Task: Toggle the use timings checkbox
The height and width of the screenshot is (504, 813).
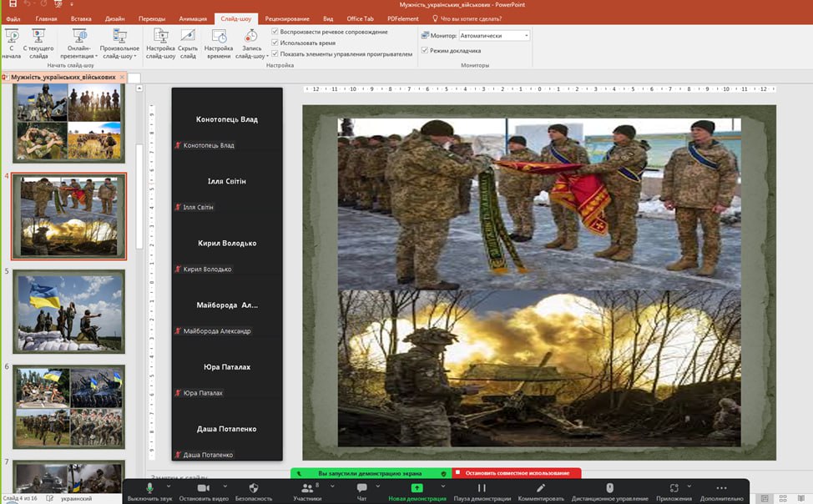Action: click(x=275, y=43)
